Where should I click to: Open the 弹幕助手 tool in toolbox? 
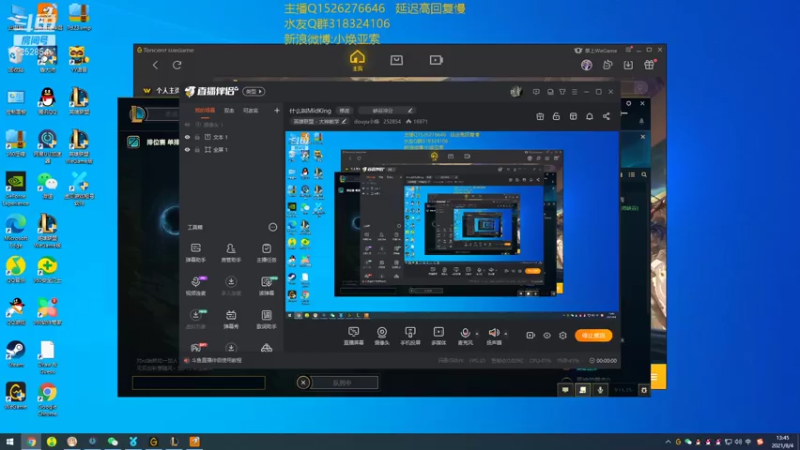[195, 253]
